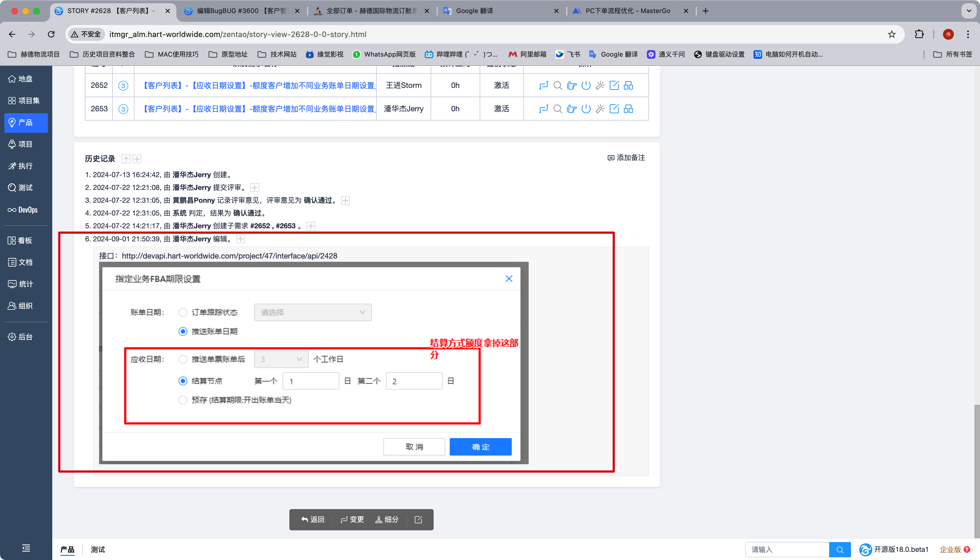980x560 pixels.
Task: Click change icon for story 2652
Action: (x=543, y=85)
